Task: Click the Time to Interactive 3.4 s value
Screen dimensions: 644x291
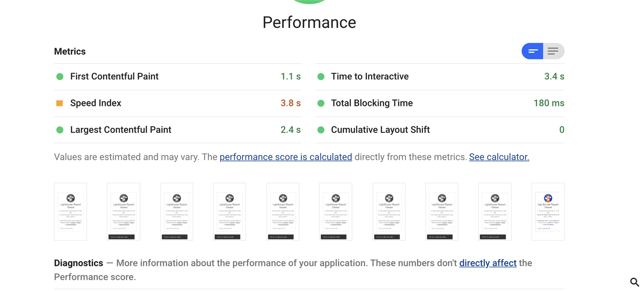Action: [554, 77]
